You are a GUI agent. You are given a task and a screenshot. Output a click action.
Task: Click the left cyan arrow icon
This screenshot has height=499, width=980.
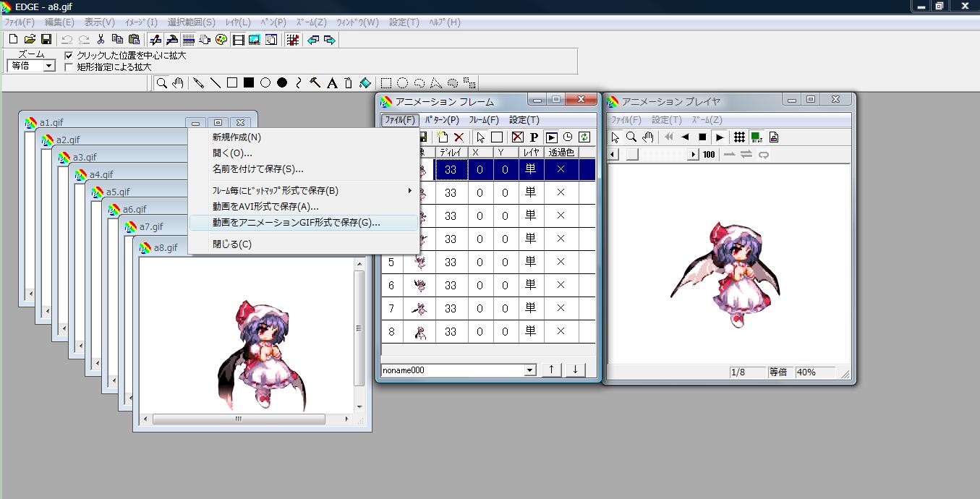tap(313, 40)
